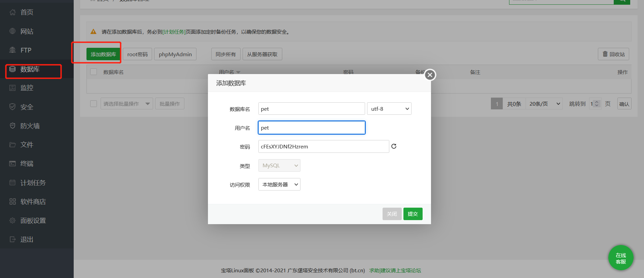Click the root密码 button
The height and width of the screenshot is (278, 644).
137,54
